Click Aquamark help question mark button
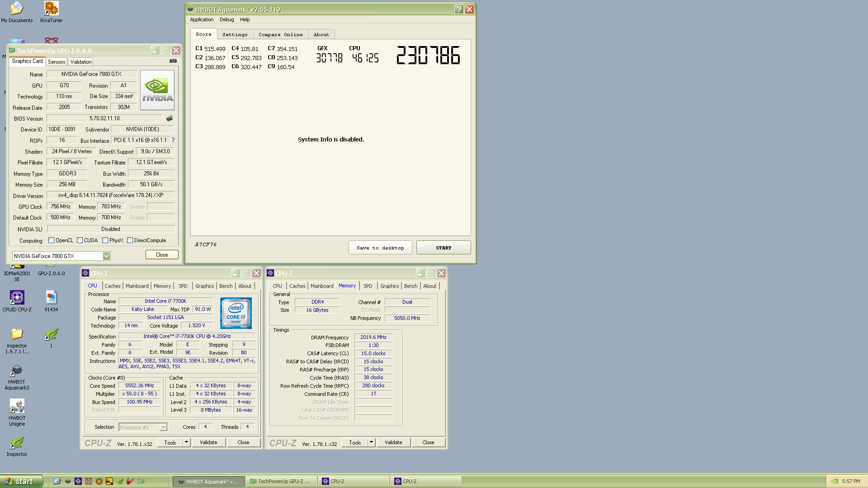 tap(459, 9)
